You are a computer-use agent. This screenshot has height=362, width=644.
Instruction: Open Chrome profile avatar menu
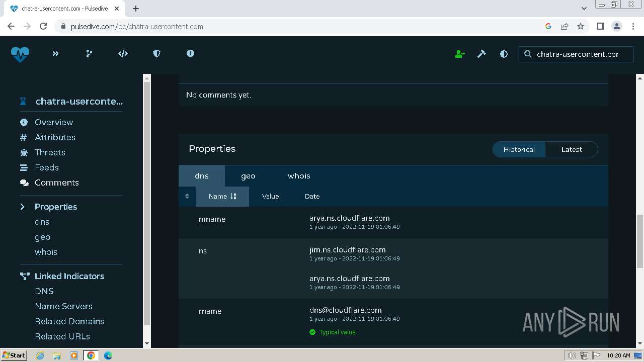pos(617,26)
